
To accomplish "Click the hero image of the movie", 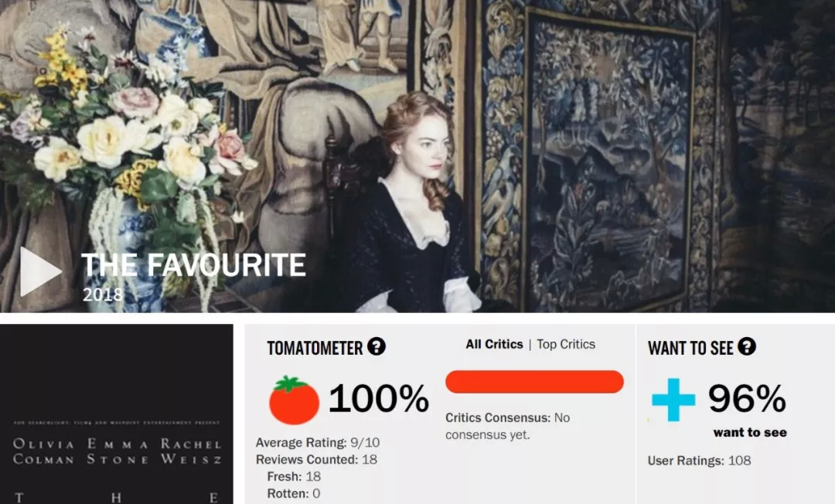I will 417,156.
